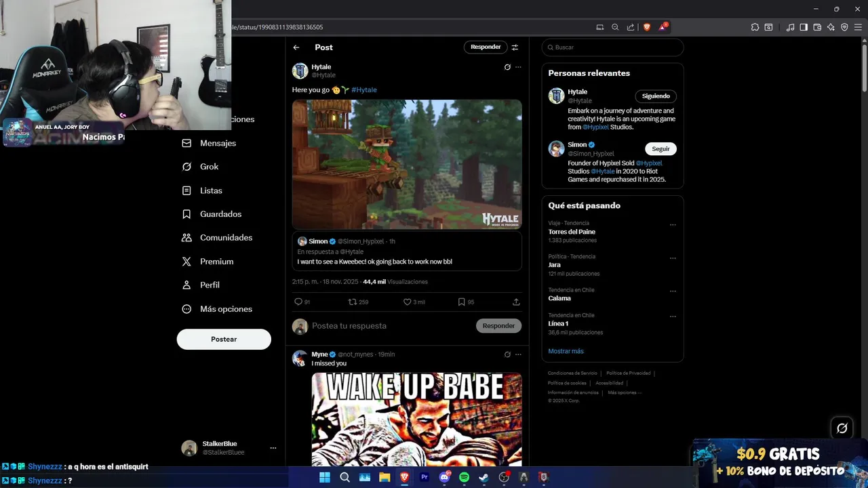Toggle the browser sidebar panel icon
This screenshot has width=868, height=488.
click(x=804, y=27)
